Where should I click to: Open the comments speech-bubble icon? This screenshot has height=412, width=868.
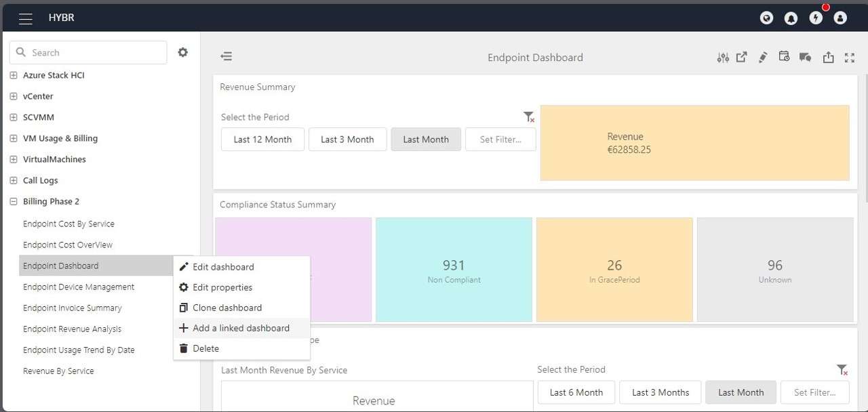point(806,58)
